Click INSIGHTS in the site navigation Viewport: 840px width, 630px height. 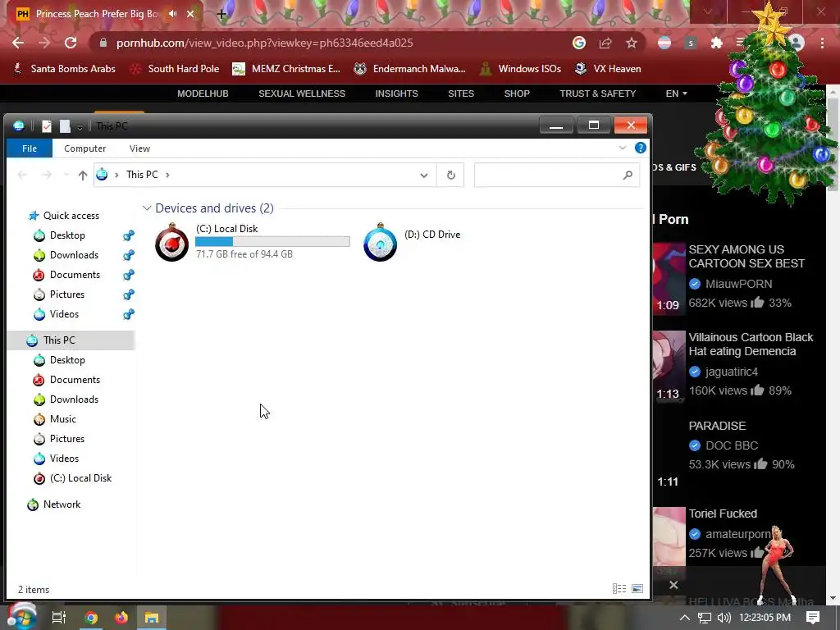coord(396,94)
